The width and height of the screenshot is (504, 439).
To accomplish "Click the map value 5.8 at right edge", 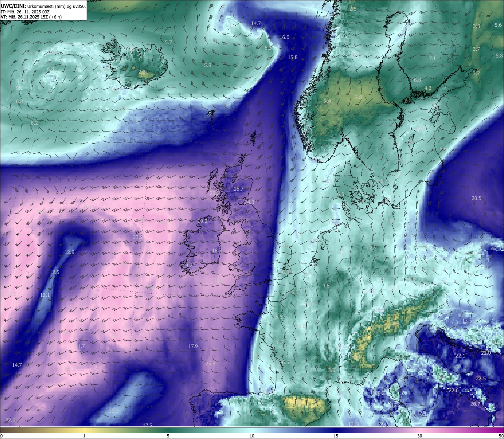I will (499, 56).
